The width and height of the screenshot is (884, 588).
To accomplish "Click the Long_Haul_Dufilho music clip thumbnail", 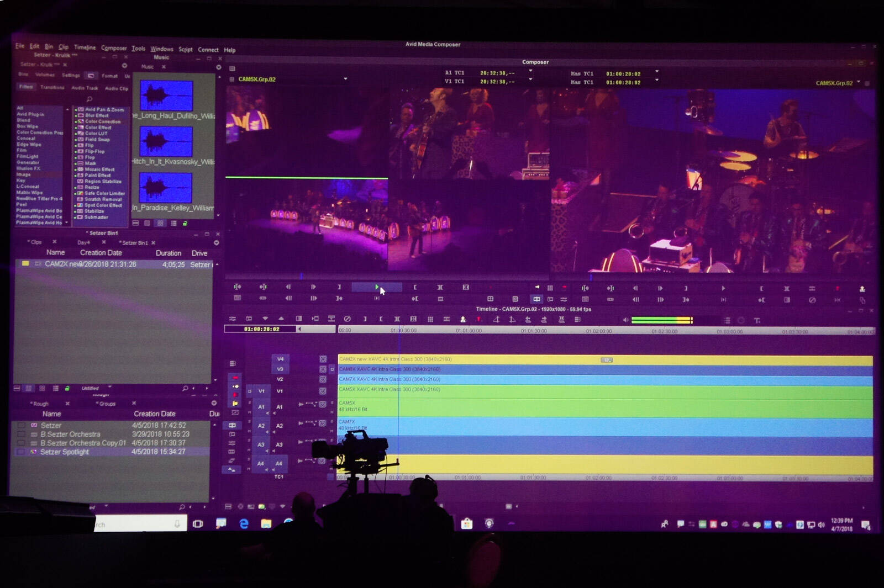I will tap(166, 96).
